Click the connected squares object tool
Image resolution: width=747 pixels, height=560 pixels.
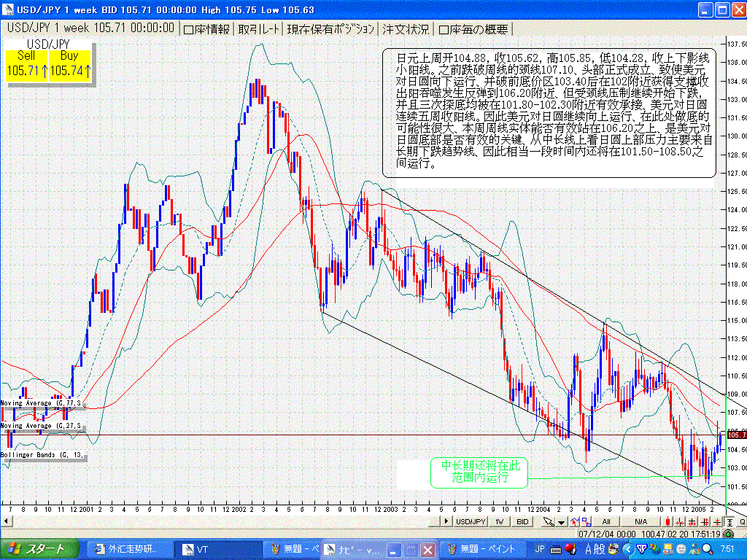(x=586, y=521)
